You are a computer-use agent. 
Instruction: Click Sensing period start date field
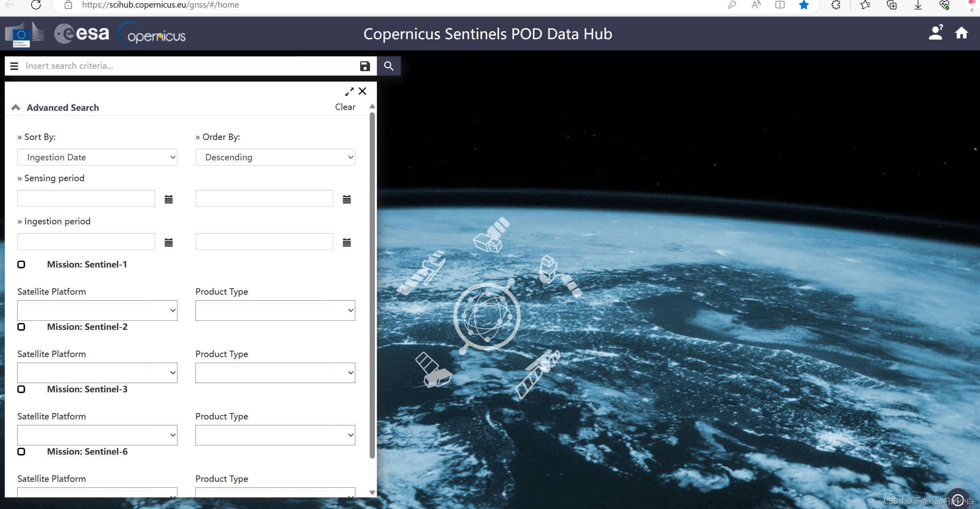click(x=86, y=198)
